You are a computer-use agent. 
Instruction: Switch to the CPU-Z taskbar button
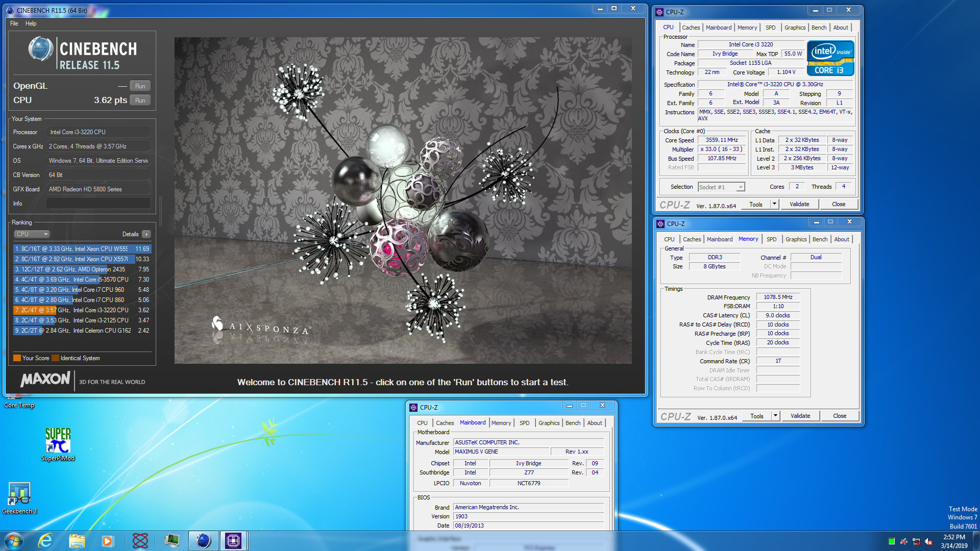pyautogui.click(x=233, y=541)
